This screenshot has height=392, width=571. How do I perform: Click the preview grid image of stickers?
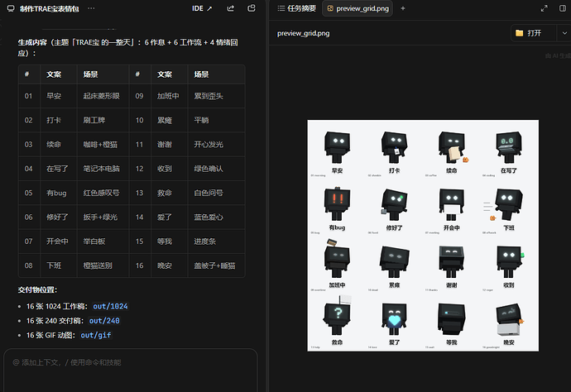click(x=423, y=236)
